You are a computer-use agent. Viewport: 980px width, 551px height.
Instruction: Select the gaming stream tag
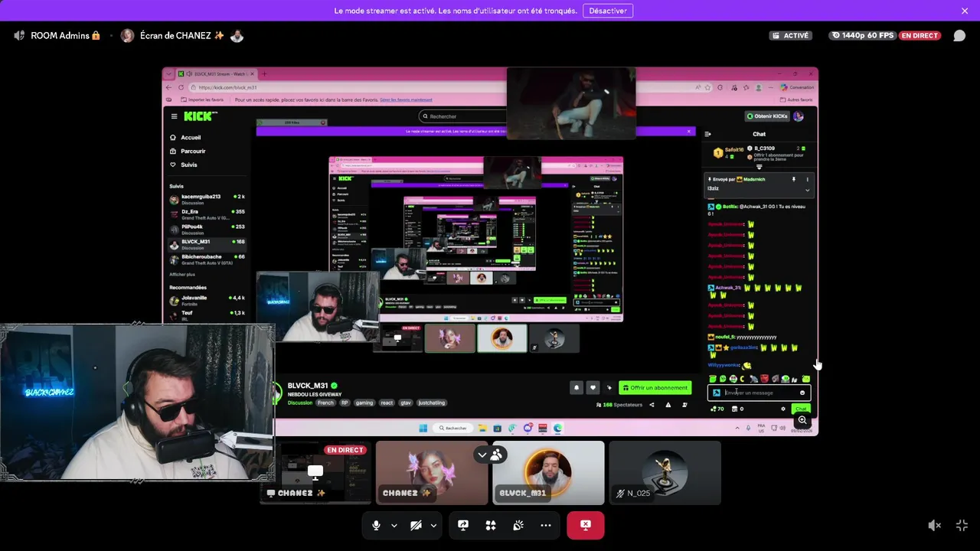[364, 403]
